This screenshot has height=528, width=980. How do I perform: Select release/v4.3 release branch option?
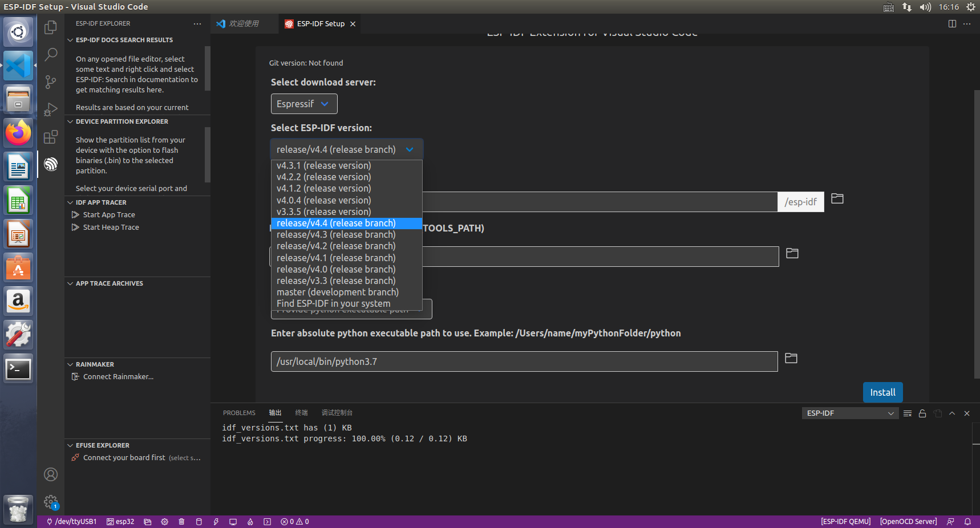coord(346,234)
